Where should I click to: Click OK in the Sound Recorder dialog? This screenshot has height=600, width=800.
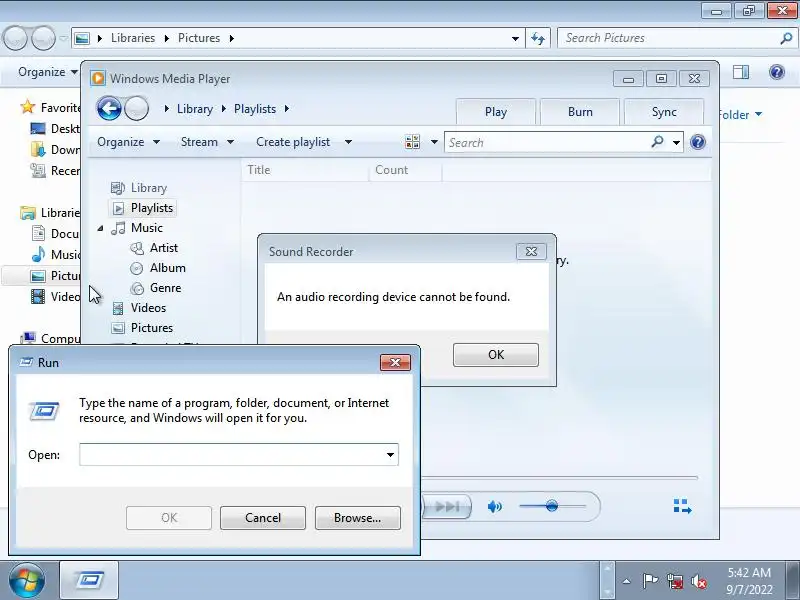coord(495,355)
